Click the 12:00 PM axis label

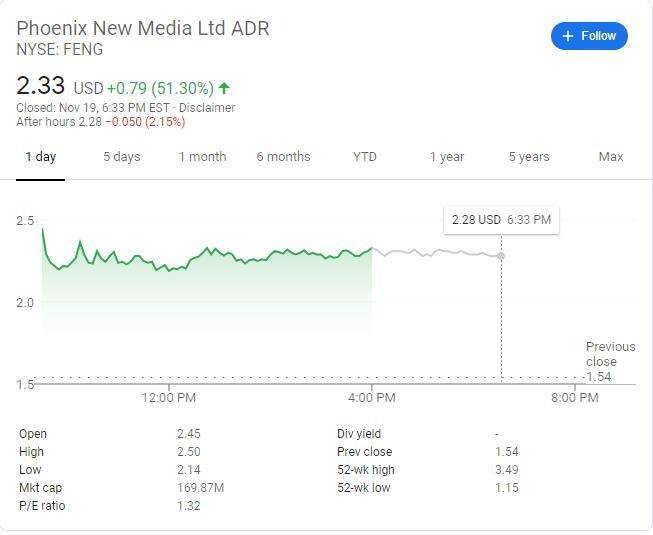[168, 398]
